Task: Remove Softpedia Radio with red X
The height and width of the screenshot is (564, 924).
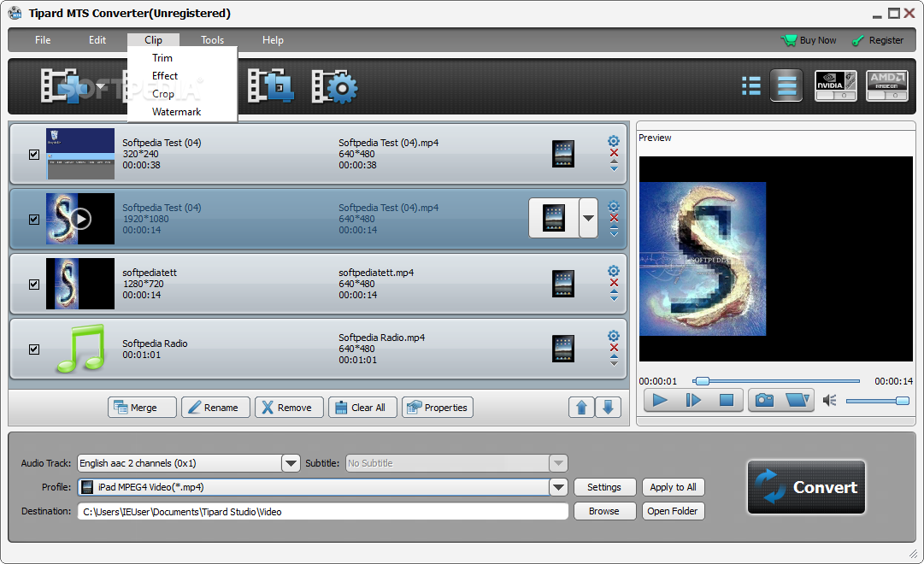Action: (x=614, y=347)
